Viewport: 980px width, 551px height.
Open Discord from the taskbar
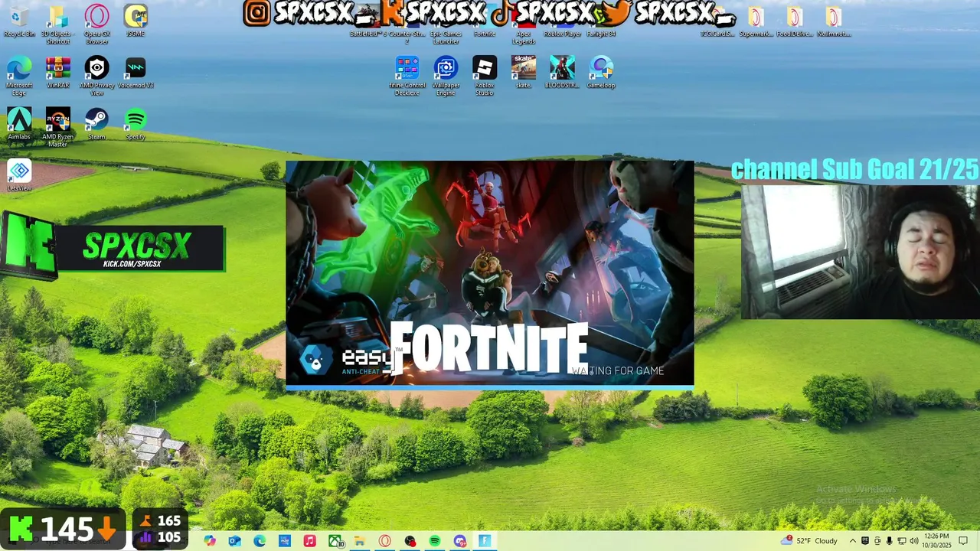pyautogui.click(x=459, y=541)
